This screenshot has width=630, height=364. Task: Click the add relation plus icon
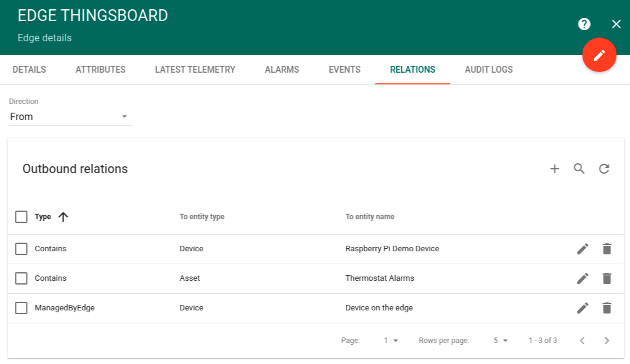coord(554,169)
